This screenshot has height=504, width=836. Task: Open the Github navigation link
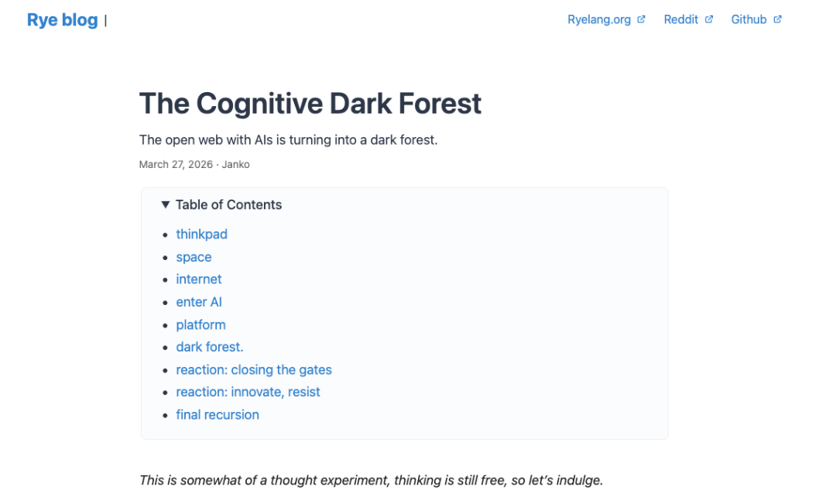(x=749, y=19)
